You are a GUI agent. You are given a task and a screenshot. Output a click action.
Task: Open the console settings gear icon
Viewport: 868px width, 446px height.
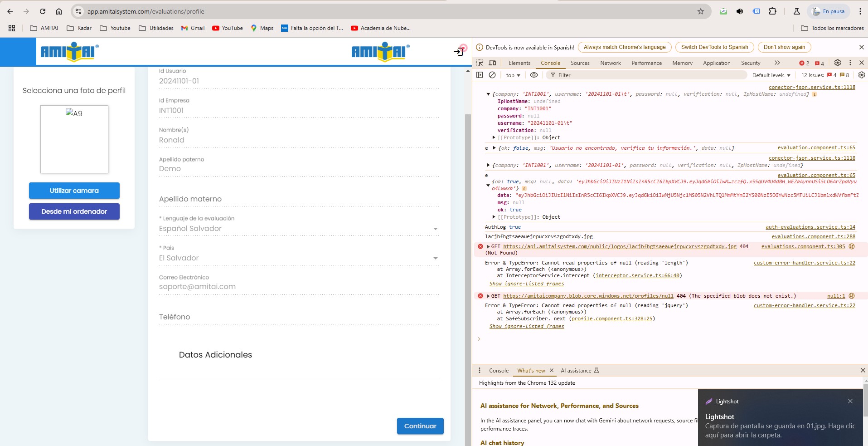coord(861,75)
